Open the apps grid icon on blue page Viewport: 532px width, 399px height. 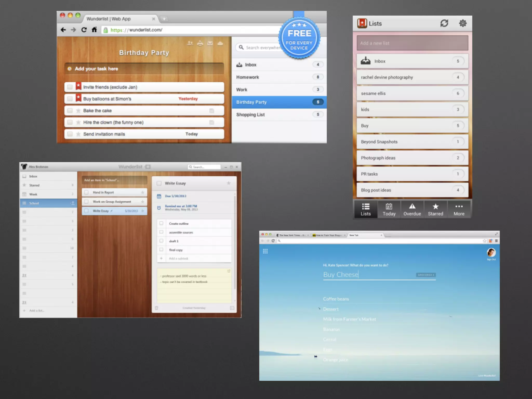[265, 251]
